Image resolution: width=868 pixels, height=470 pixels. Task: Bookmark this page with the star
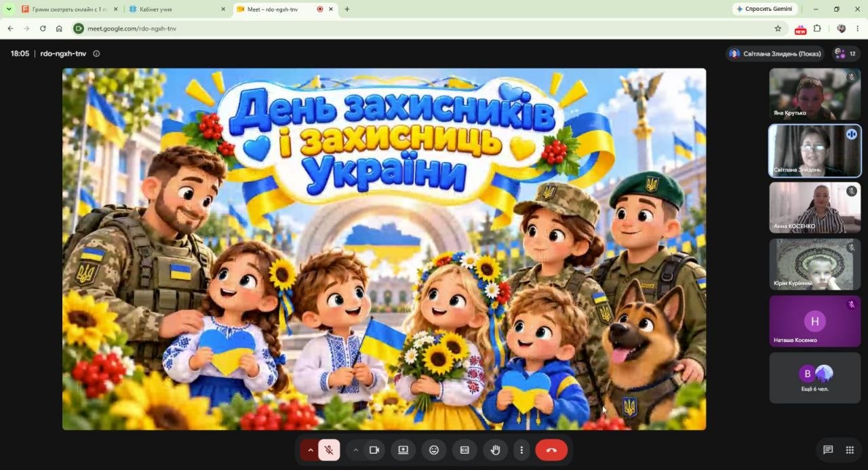(778, 28)
